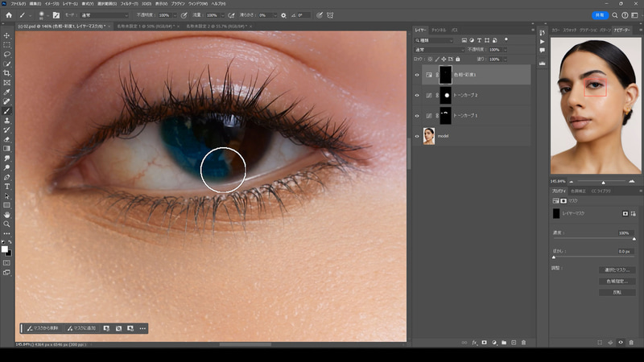Select the Crop tool
The height and width of the screenshot is (362, 644).
point(7,72)
